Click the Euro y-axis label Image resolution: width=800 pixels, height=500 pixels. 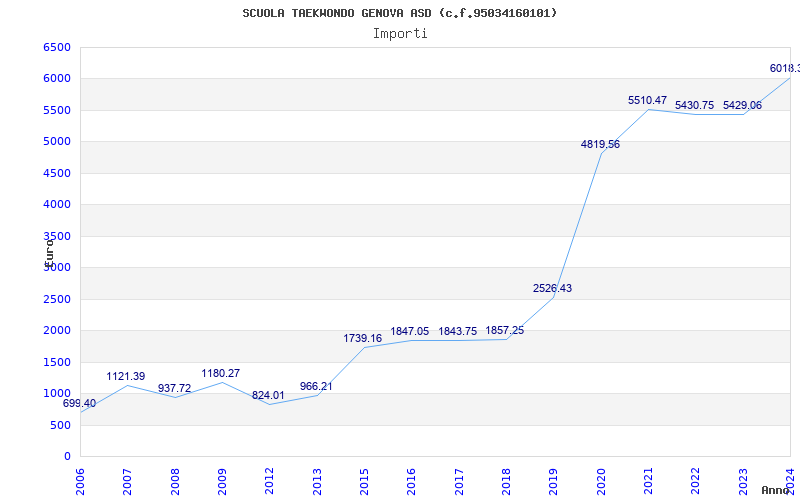click(x=49, y=252)
